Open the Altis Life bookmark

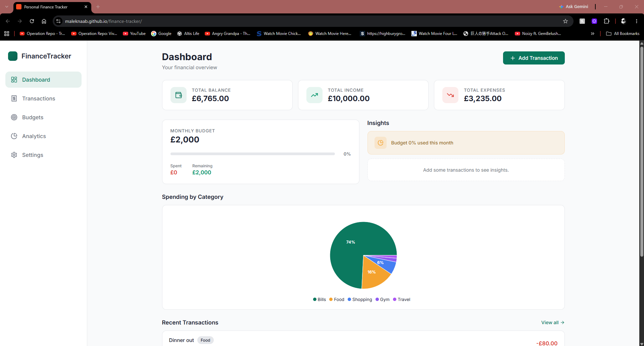point(188,34)
